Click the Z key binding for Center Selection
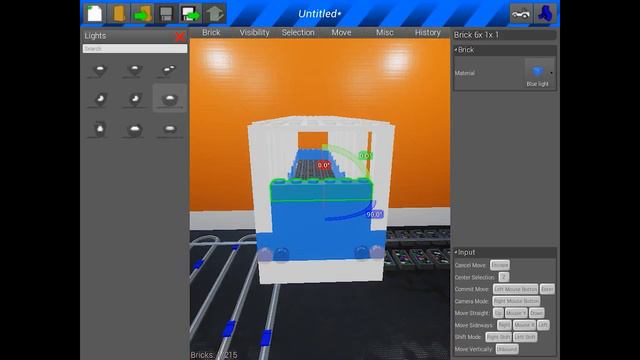 504,277
